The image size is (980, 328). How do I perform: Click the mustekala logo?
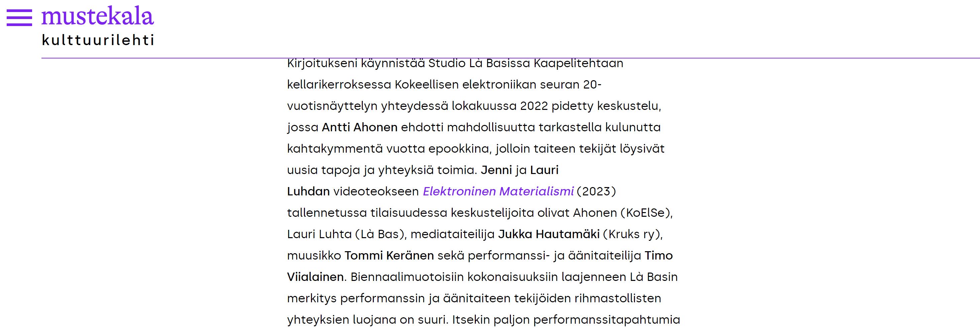[97, 16]
